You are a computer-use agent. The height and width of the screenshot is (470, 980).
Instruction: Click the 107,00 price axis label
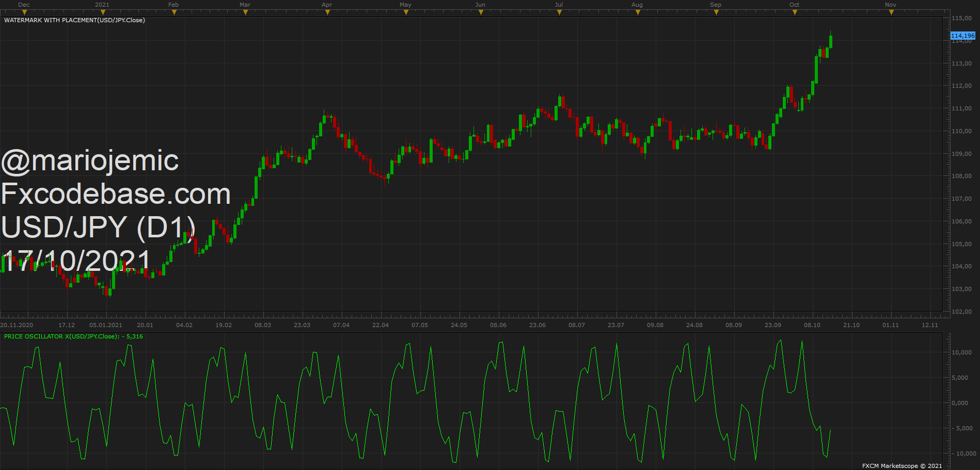click(962, 199)
